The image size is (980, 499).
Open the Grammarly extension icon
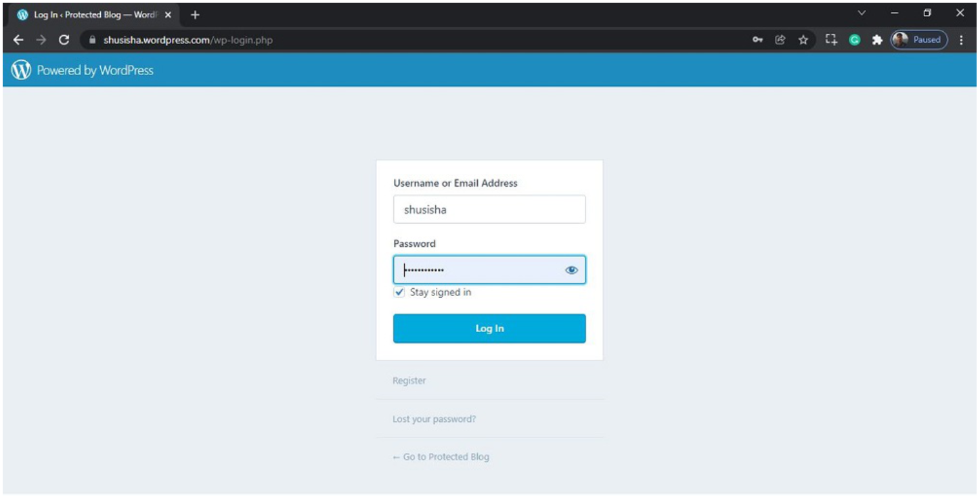[855, 40]
